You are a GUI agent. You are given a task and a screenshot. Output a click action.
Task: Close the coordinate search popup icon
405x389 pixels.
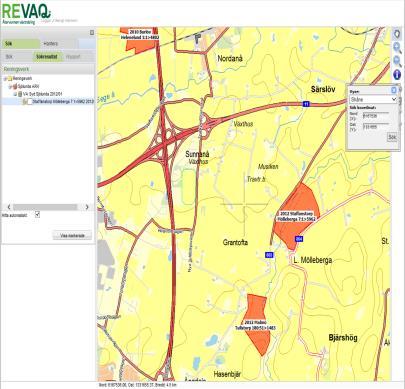[394, 90]
